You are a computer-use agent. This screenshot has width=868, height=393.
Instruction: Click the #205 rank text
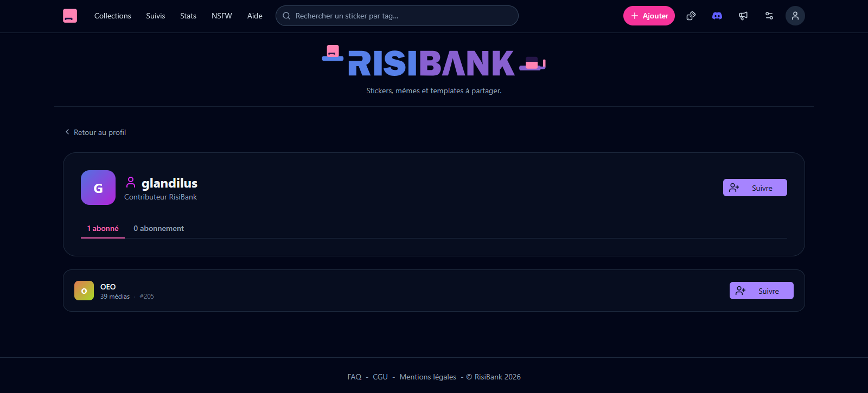pyautogui.click(x=146, y=297)
